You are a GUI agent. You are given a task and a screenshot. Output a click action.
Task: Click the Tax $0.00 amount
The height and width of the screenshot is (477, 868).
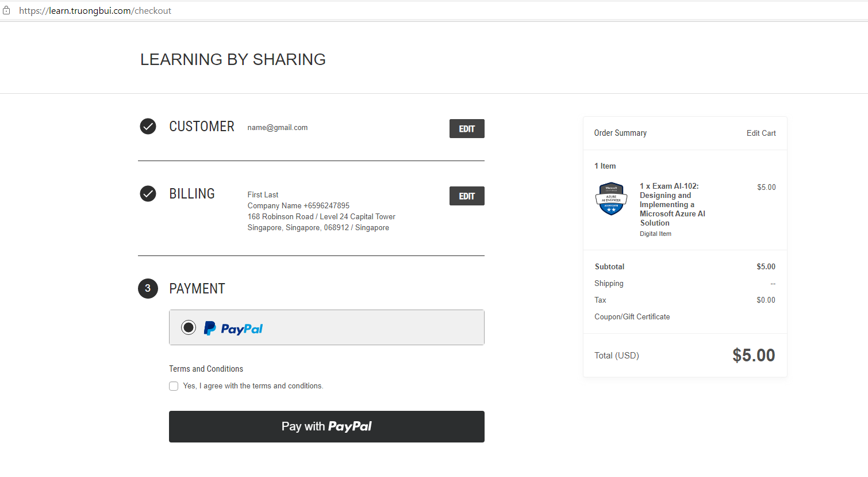coord(766,300)
